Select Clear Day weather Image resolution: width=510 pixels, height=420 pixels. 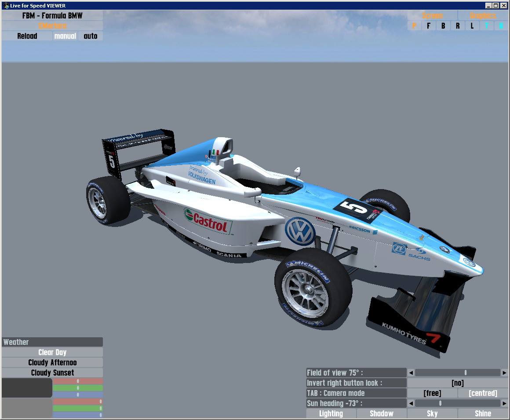tap(52, 352)
